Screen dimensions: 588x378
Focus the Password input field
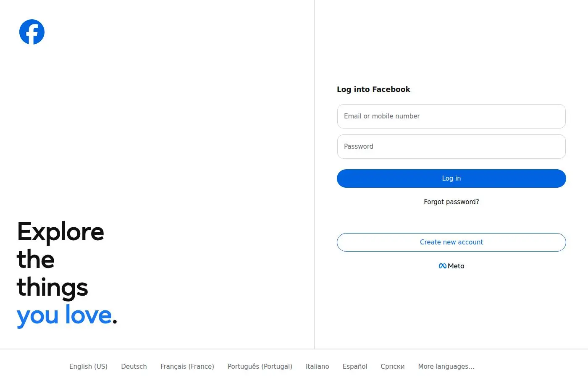[x=451, y=147]
